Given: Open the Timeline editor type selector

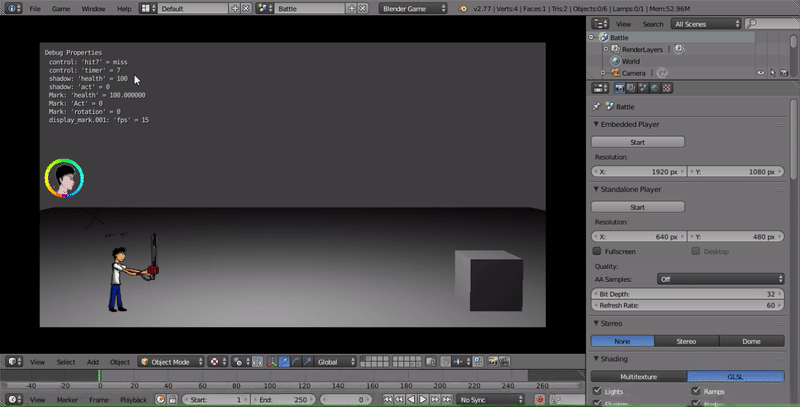Looking at the screenshot, I should tap(14, 399).
